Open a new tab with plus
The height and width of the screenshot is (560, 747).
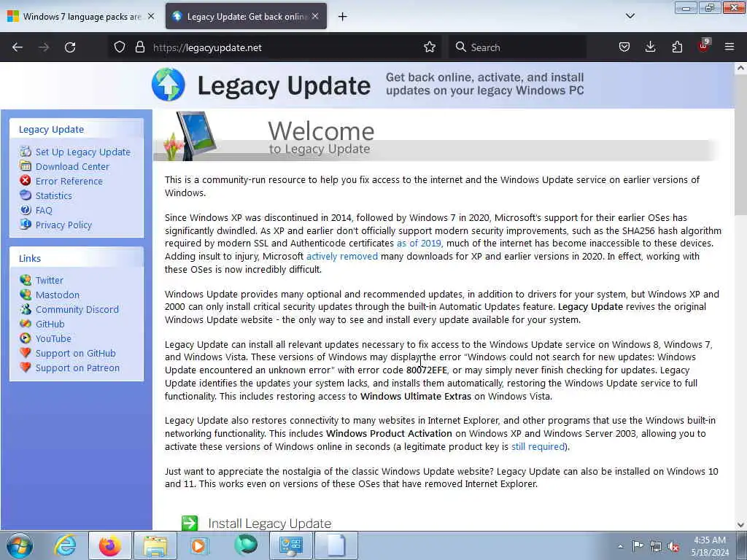[x=343, y=17]
